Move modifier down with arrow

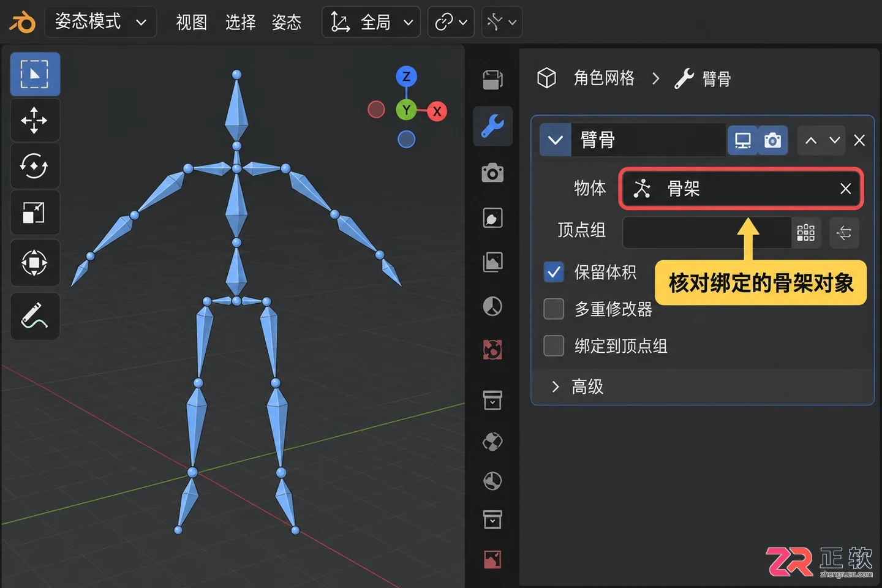click(x=834, y=140)
